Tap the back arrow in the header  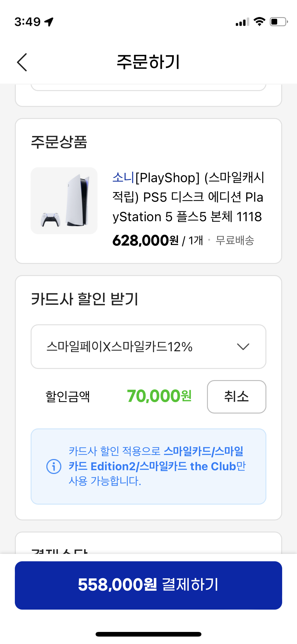[x=22, y=62]
